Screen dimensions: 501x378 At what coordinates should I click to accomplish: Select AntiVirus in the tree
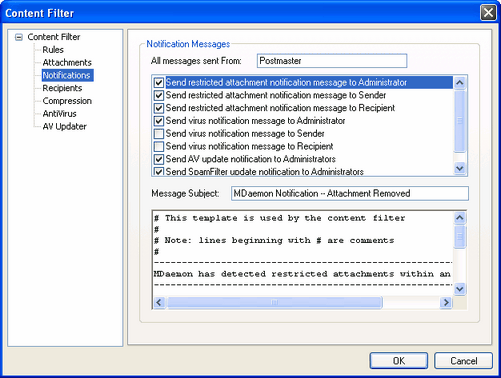(59, 114)
